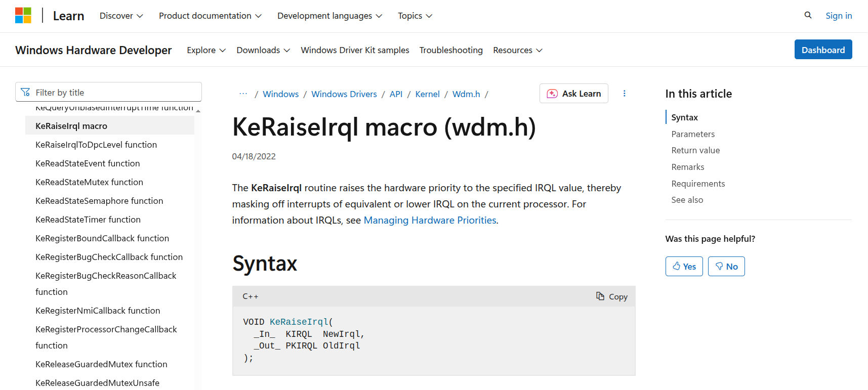The width and height of the screenshot is (868, 390).
Task: Click KeRaiseIrql in the code block
Action: [x=299, y=322]
